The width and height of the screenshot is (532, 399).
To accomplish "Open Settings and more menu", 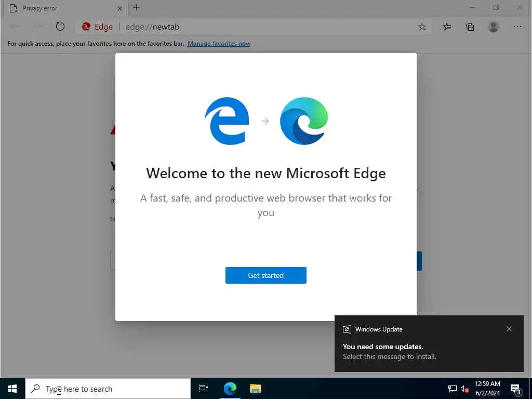I will [517, 27].
